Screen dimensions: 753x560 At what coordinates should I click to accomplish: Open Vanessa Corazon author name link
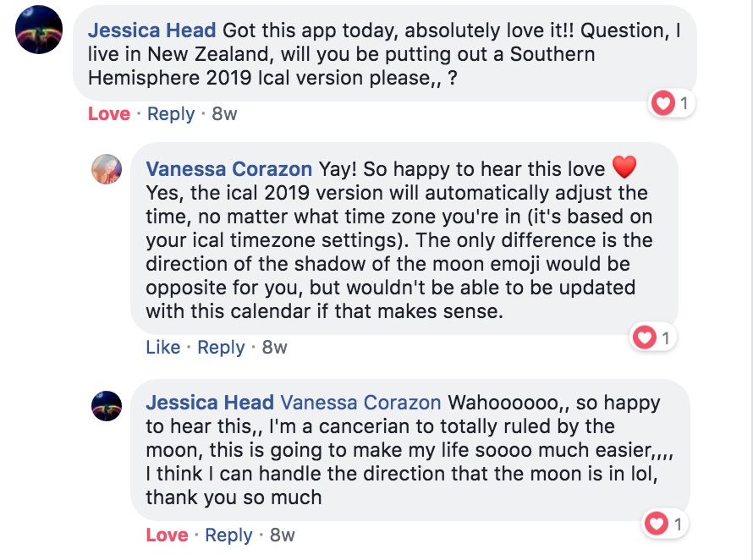229,169
